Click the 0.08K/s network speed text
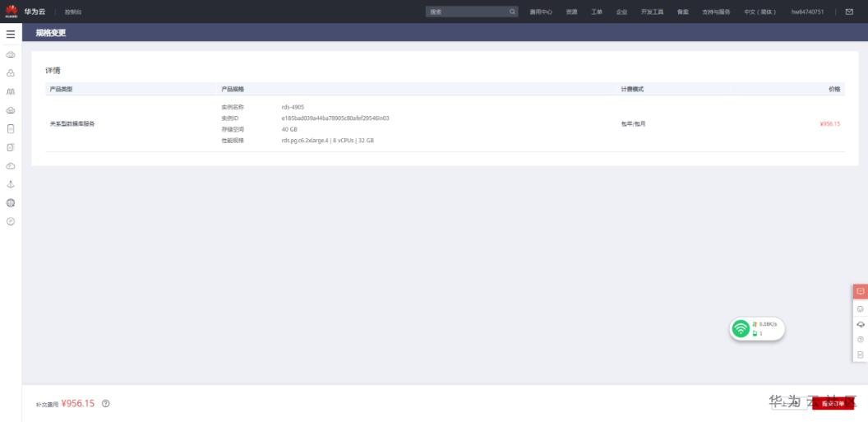This screenshot has height=422, width=868. [768, 324]
